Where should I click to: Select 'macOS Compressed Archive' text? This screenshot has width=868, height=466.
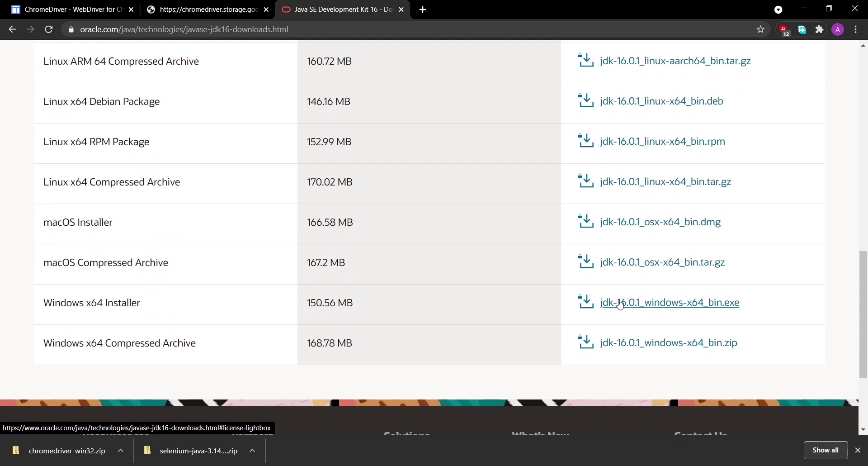click(106, 262)
